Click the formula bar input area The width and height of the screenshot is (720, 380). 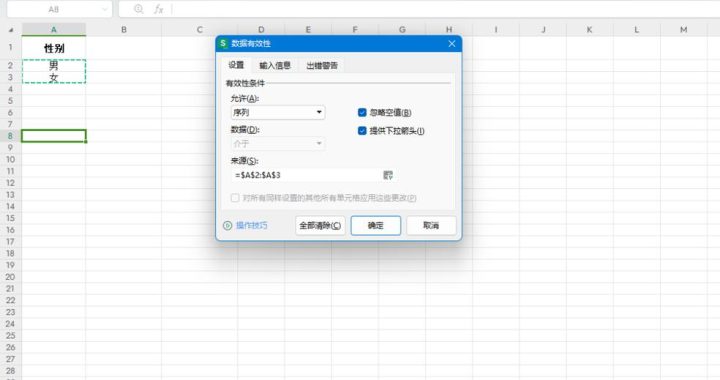445,9
